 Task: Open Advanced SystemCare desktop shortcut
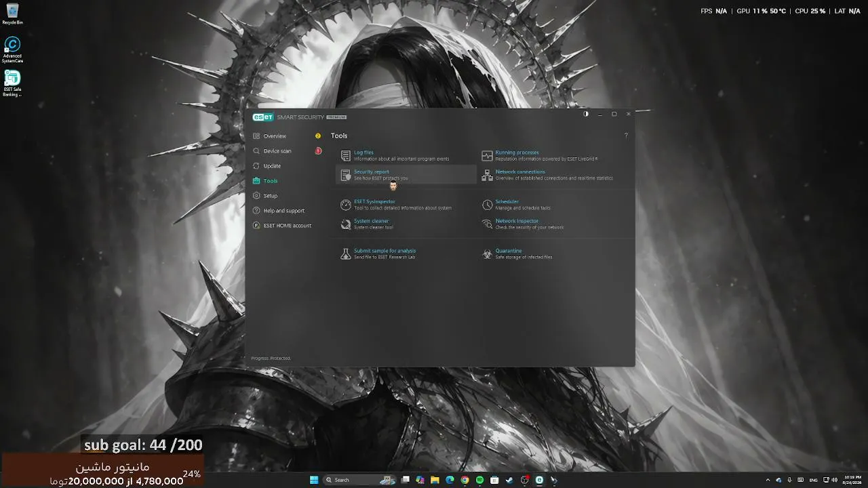click(x=12, y=50)
